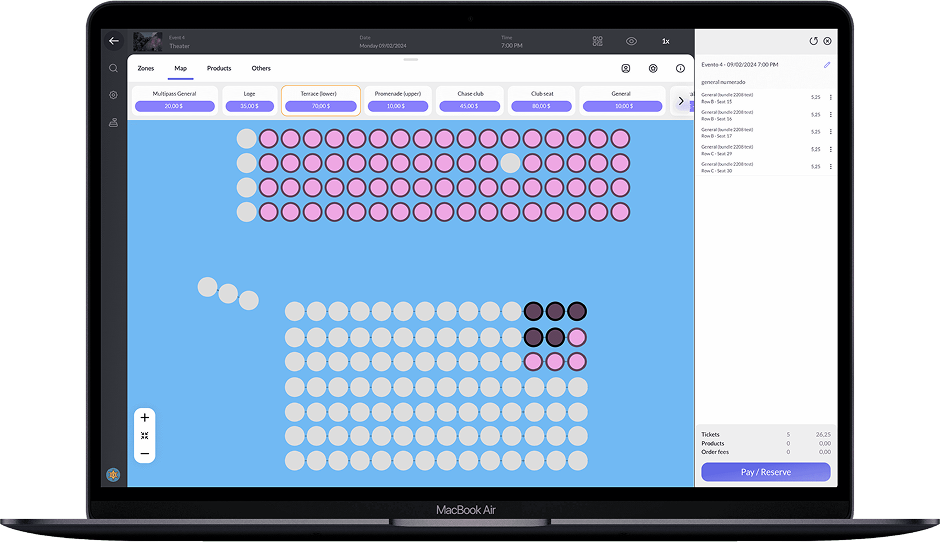Image resolution: width=940 pixels, height=542 pixels.
Task: Open settings gear in left sidebar
Action: 114,95
